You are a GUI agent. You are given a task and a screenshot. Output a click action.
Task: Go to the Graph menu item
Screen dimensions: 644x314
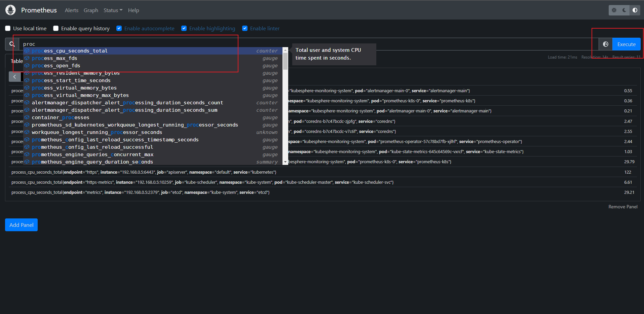[91, 10]
